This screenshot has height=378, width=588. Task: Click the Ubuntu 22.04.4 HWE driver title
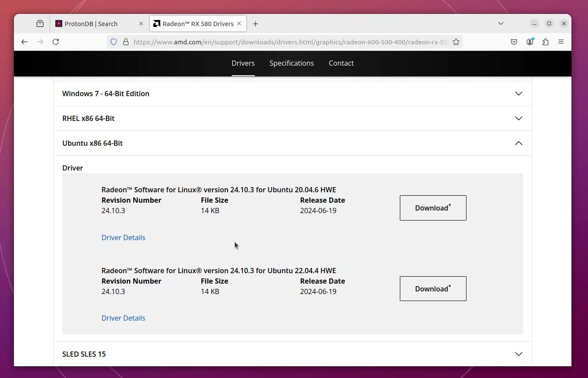coord(219,271)
